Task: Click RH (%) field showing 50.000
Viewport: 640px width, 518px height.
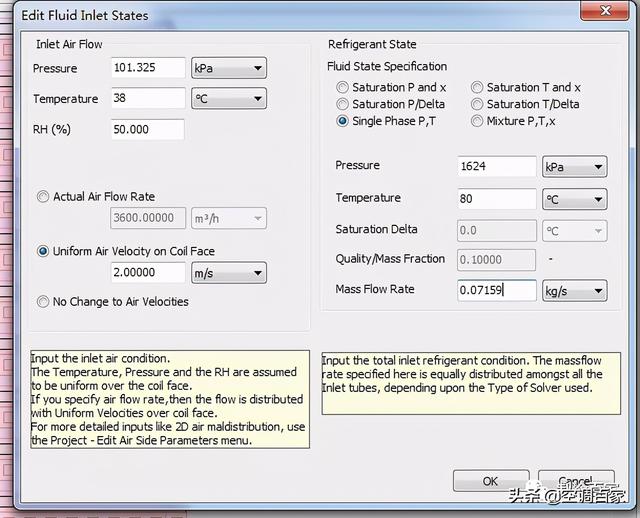Action: coord(147,129)
